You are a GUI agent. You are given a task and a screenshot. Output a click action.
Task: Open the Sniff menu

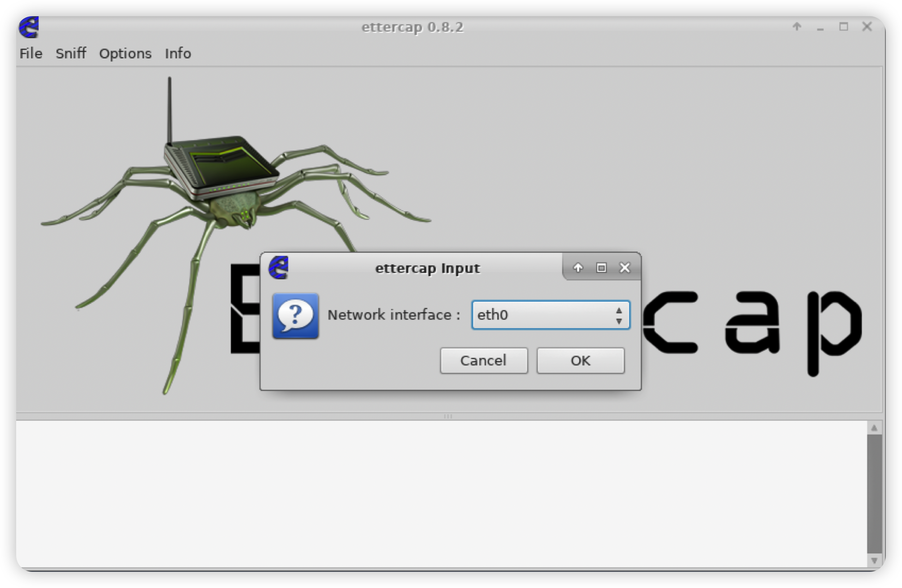coord(71,53)
